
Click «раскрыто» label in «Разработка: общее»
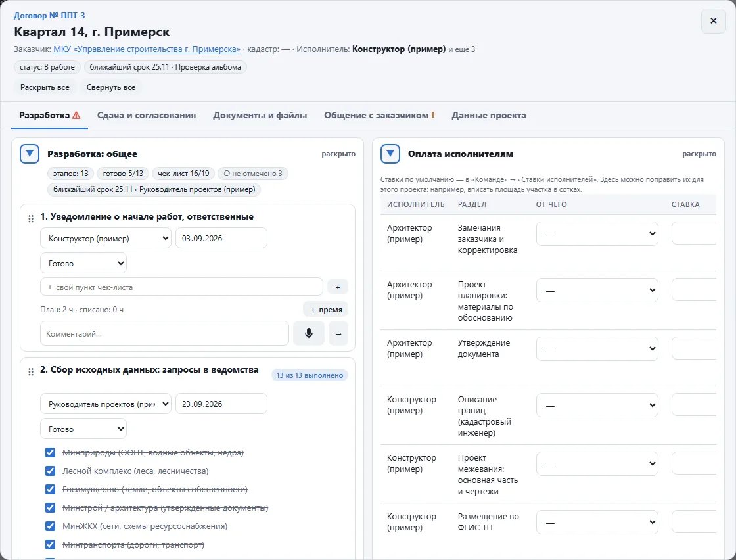(338, 154)
